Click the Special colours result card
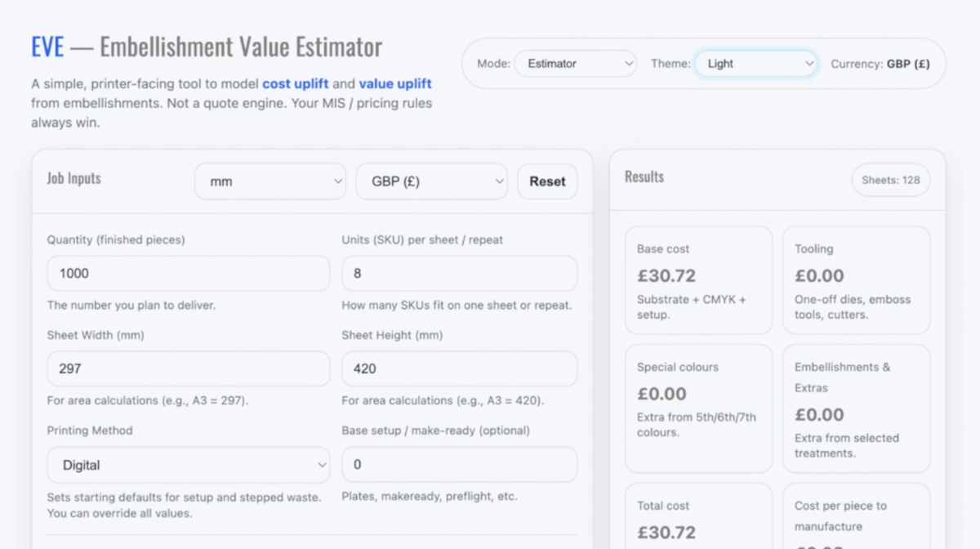The width and height of the screenshot is (980, 549). click(698, 408)
